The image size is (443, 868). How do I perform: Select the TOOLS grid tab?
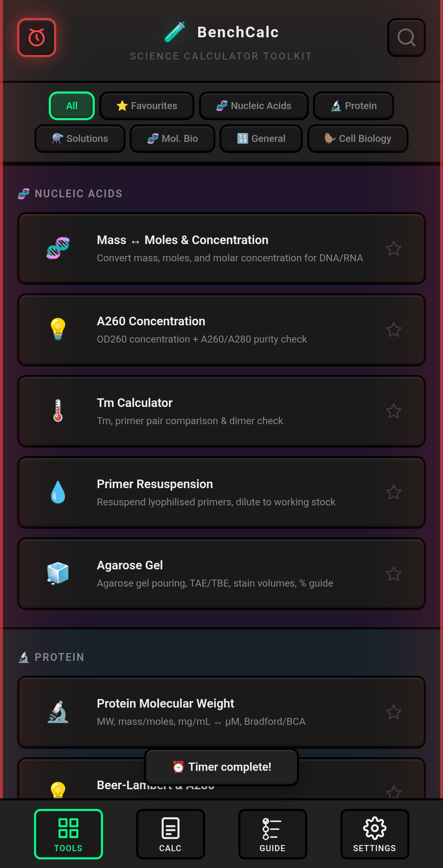69,834
